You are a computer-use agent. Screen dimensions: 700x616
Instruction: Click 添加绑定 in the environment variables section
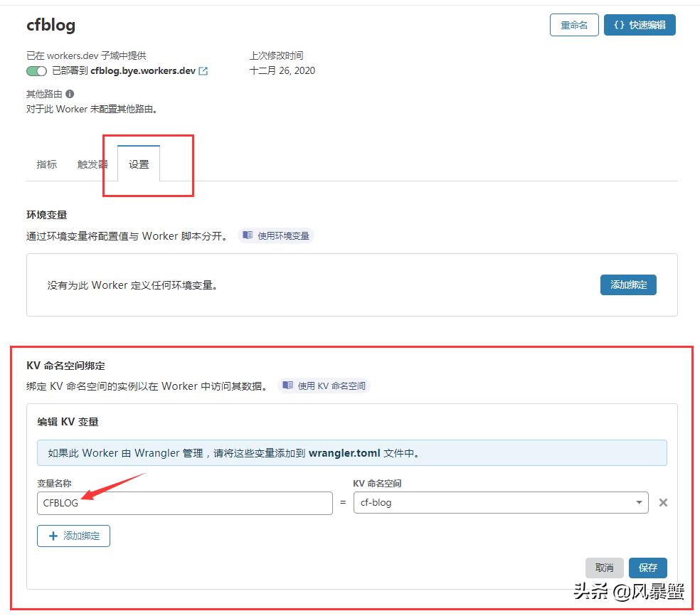coord(628,285)
